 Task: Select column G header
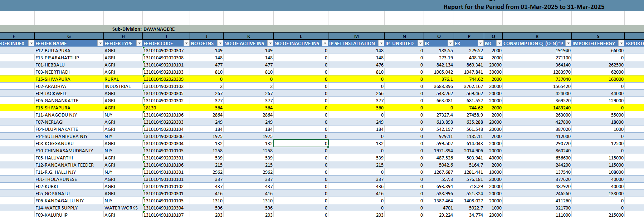tap(69, 36)
